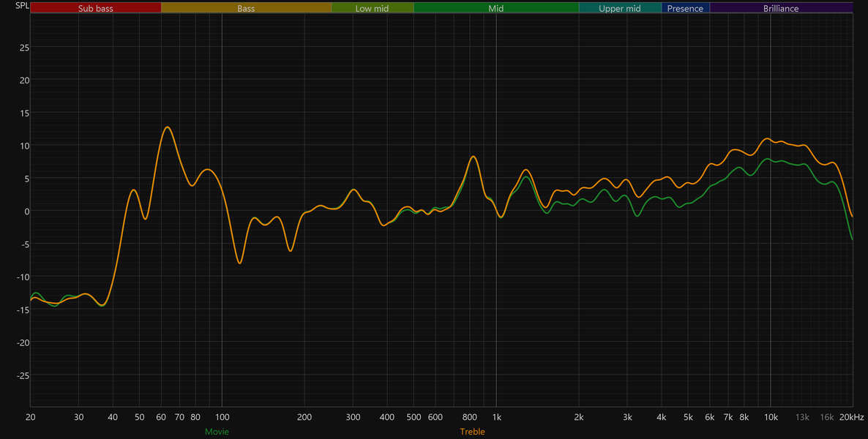Select the Brilliance band header
The height and width of the screenshot is (439, 868).
point(781,8)
